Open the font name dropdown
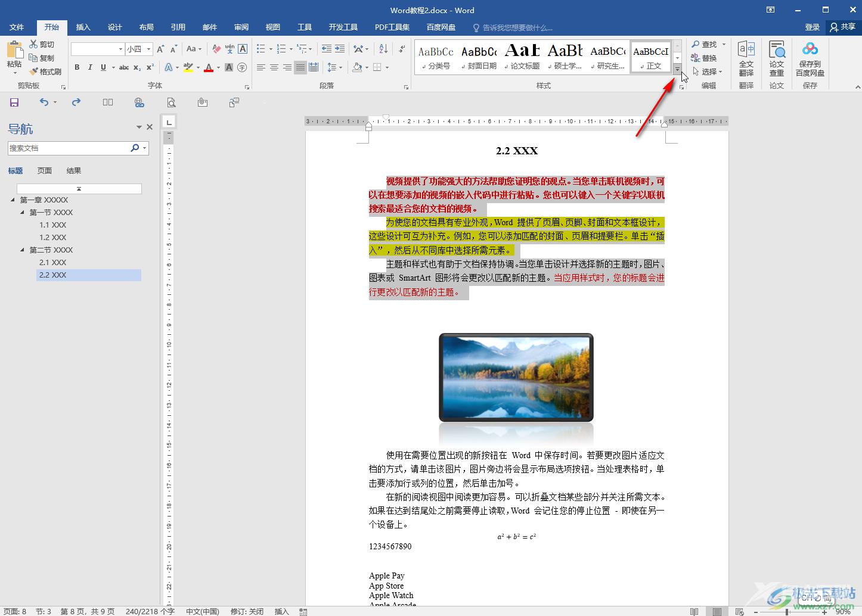 (x=120, y=49)
